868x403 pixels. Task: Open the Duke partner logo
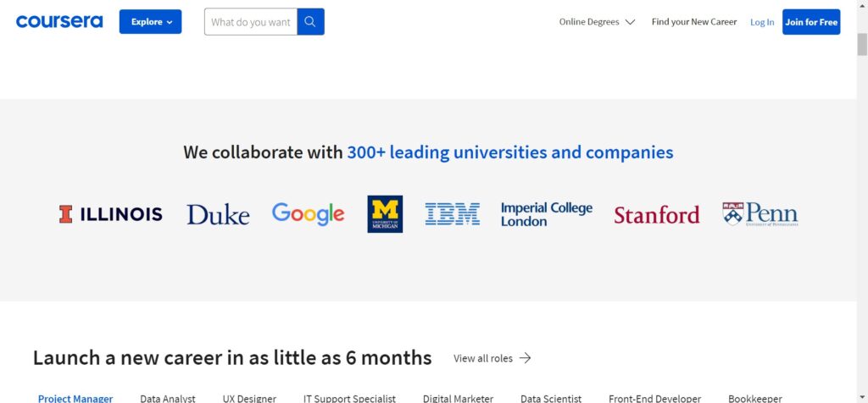pyautogui.click(x=218, y=214)
